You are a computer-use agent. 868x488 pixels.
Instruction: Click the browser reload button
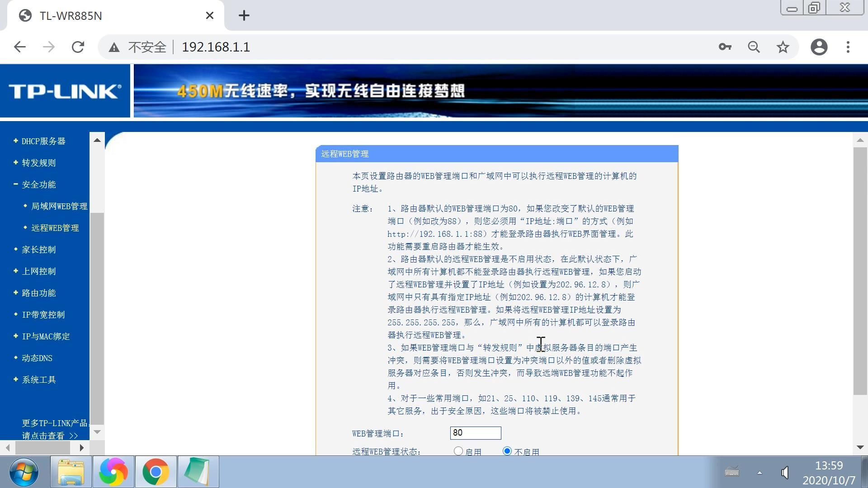coord(78,47)
